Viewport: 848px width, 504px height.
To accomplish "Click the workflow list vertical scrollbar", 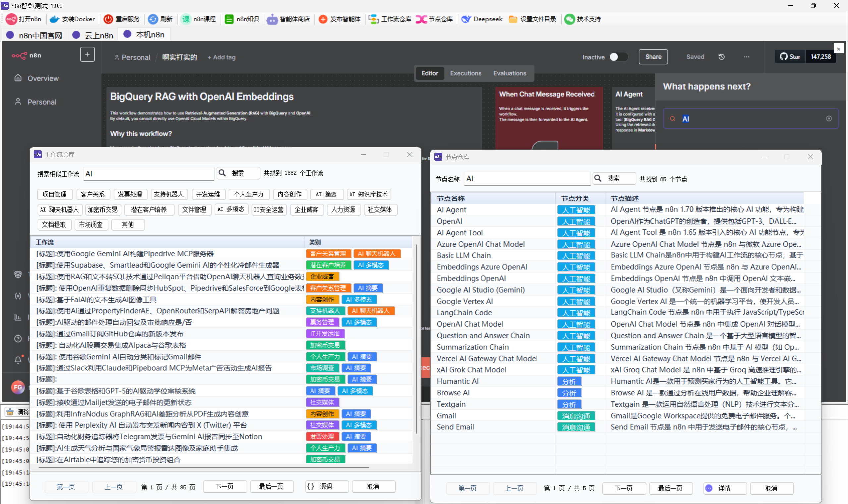I will click(x=416, y=340).
